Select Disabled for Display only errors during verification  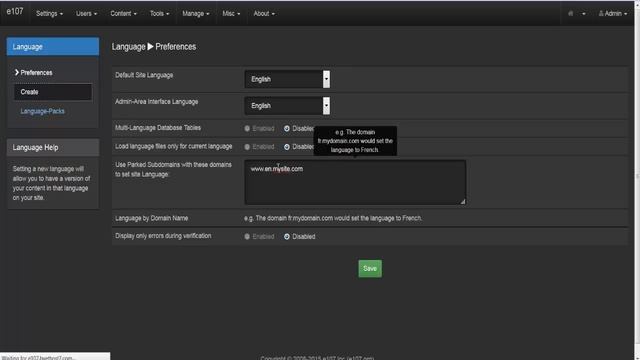click(287, 237)
